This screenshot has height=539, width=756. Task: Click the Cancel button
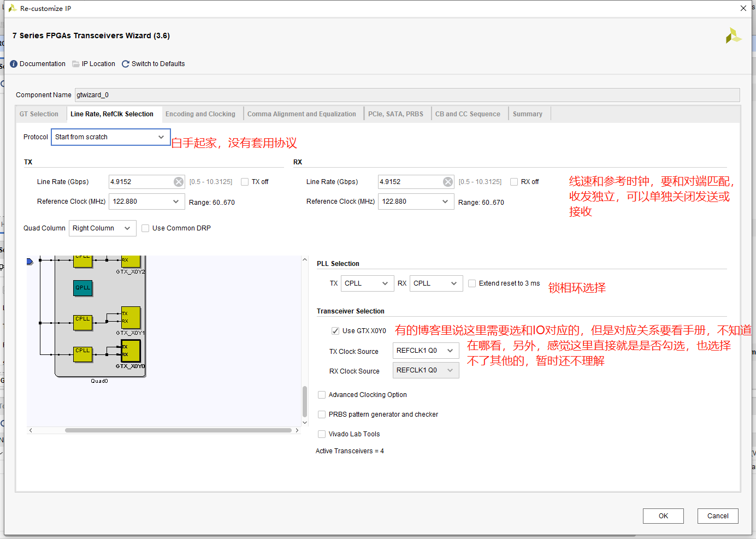(718, 516)
